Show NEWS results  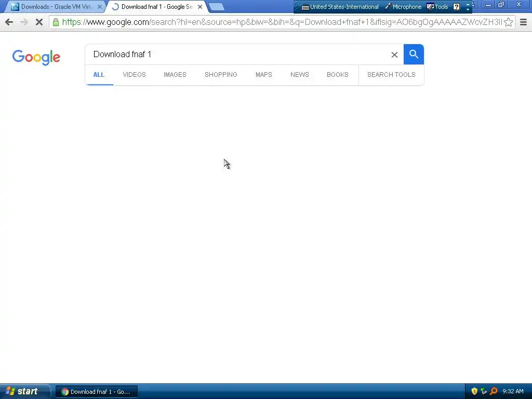coord(300,75)
